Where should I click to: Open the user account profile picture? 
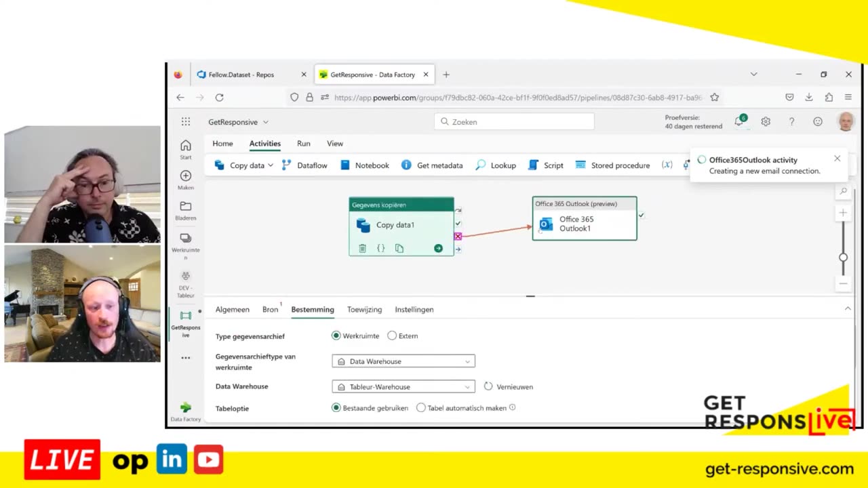[846, 122]
